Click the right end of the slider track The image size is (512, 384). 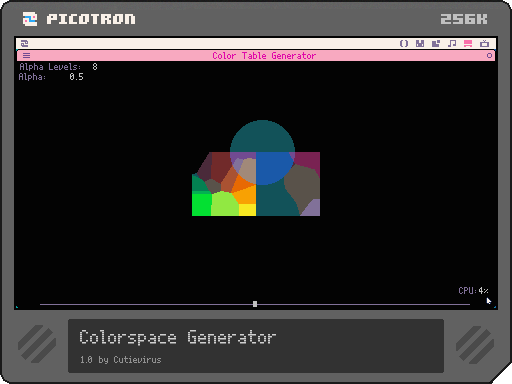468,304
